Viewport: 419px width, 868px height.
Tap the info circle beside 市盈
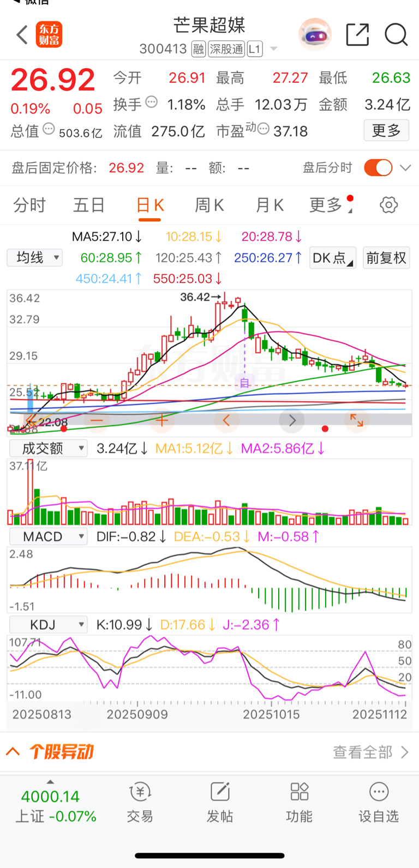pos(263,129)
